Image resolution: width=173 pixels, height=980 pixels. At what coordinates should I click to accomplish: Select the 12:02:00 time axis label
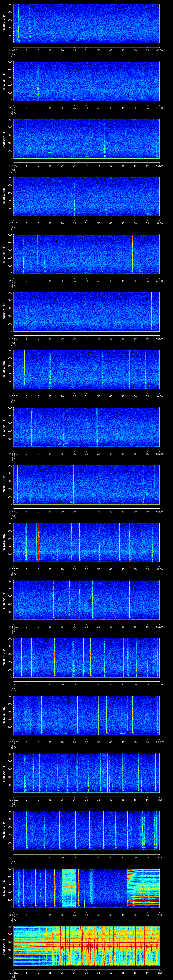(13, 915)
